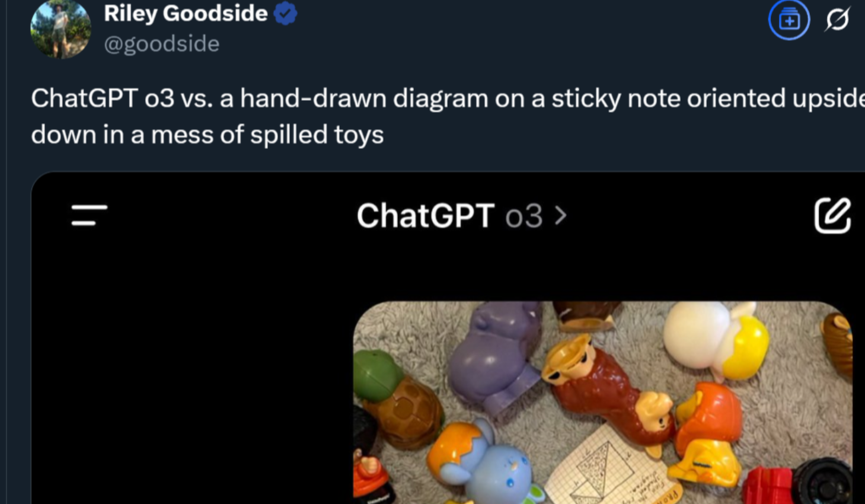This screenshot has height=504, width=865.
Task: Click the ChatGPT title text
Action: coord(425,216)
